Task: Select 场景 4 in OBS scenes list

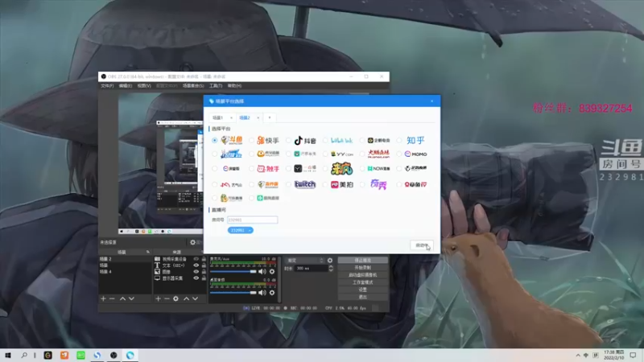Action: (x=126, y=272)
